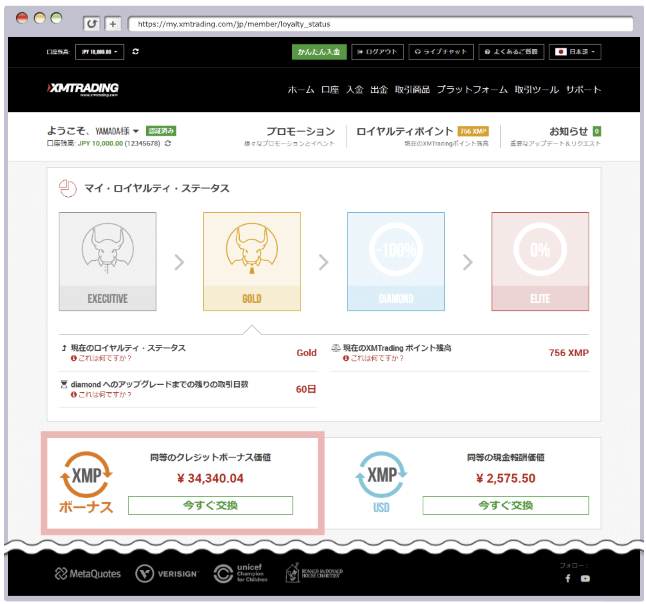
Task: Click the unicef footer logo
Action: point(241,573)
